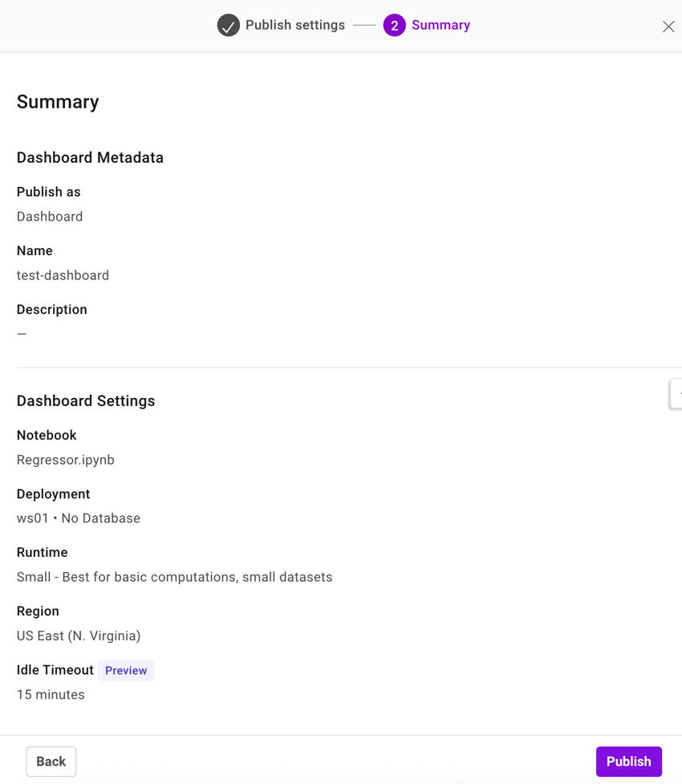
Task: Click the close X icon
Action: (668, 26)
